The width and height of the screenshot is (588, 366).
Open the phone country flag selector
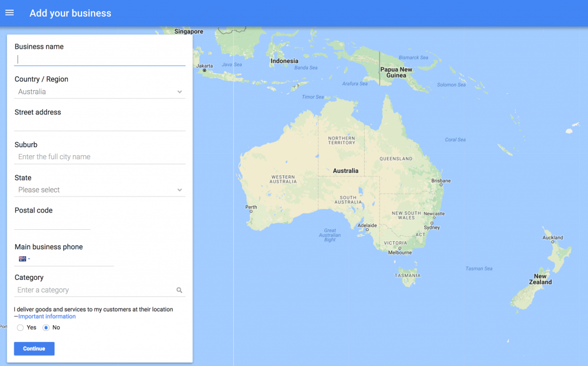click(x=24, y=259)
